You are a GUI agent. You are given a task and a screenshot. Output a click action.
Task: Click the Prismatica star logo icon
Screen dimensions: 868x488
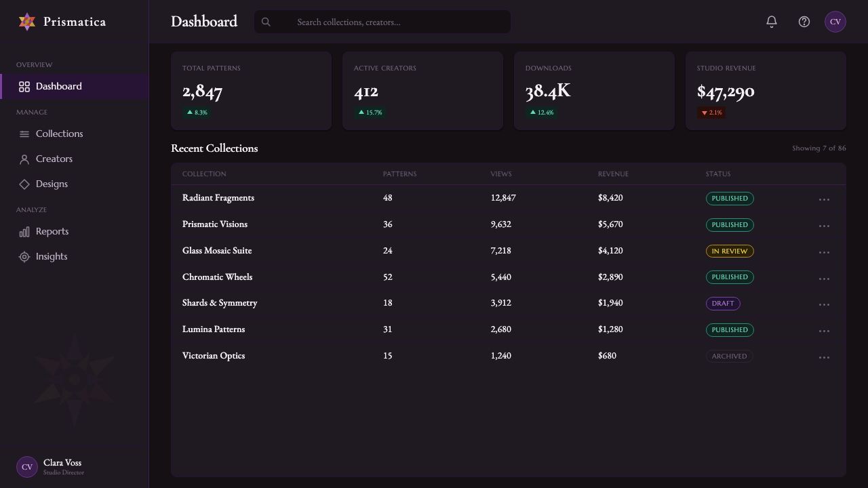pyautogui.click(x=27, y=22)
